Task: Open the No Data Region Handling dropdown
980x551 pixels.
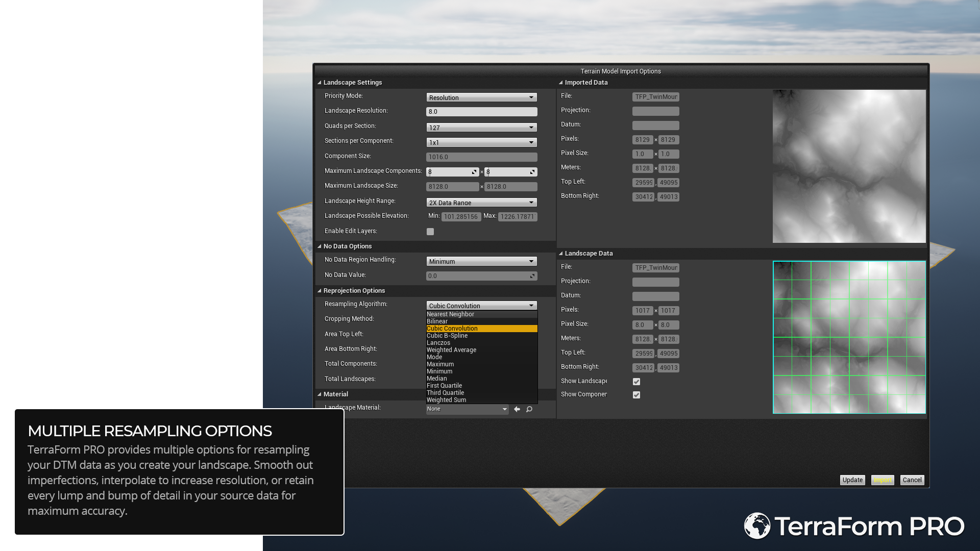Action: click(x=482, y=261)
